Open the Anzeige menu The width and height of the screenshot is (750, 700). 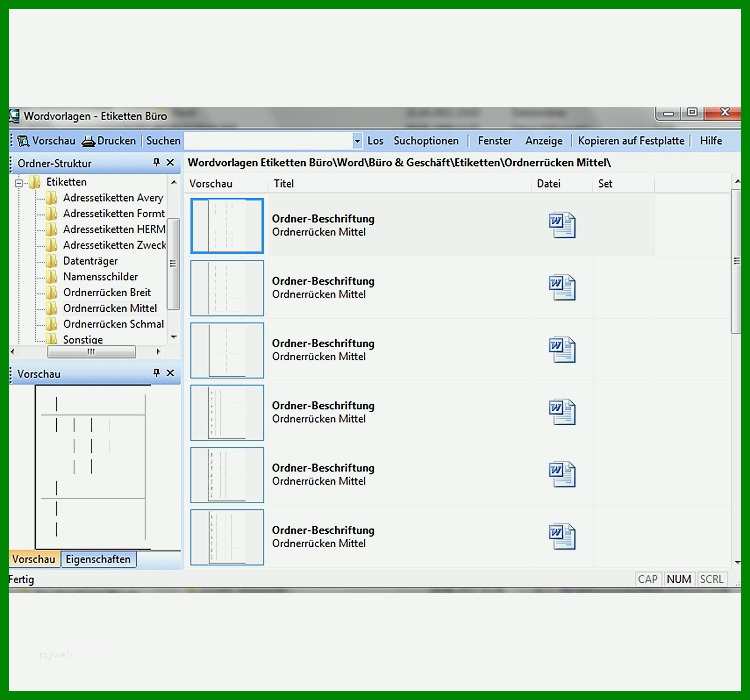coord(544,141)
